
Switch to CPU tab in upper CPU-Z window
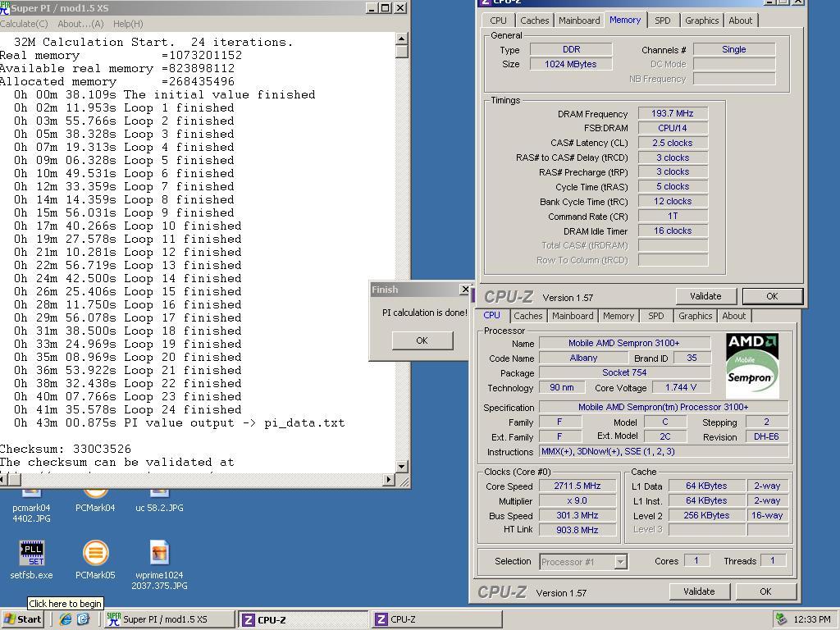[498, 21]
